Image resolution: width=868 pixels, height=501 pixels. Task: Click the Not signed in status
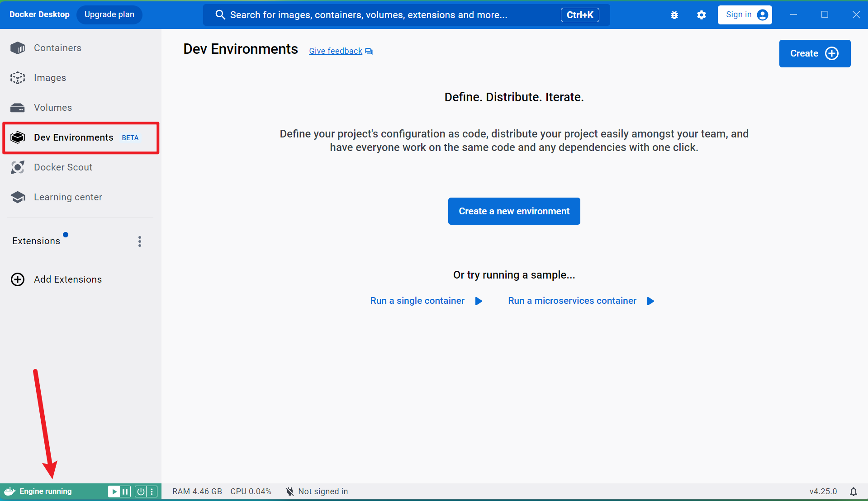point(317,492)
